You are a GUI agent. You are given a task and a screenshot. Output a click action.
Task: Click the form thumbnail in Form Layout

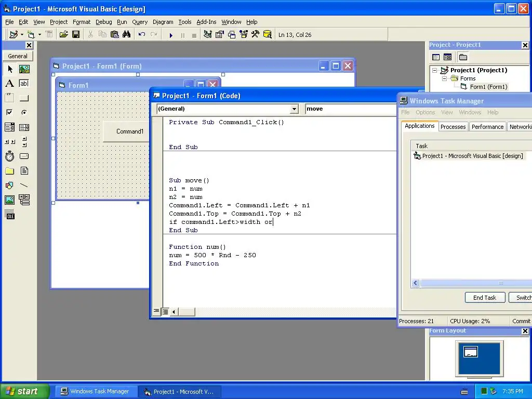click(x=471, y=352)
